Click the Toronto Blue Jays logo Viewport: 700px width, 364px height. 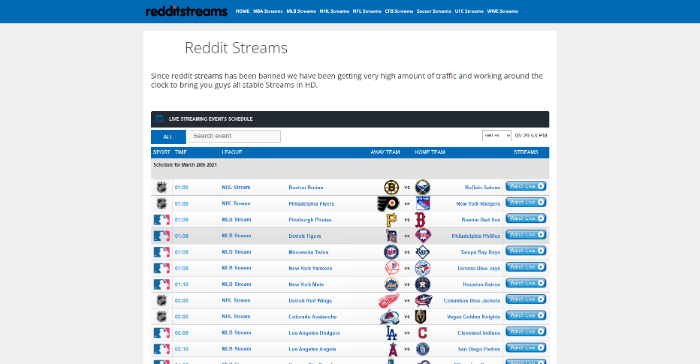(x=423, y=268)
